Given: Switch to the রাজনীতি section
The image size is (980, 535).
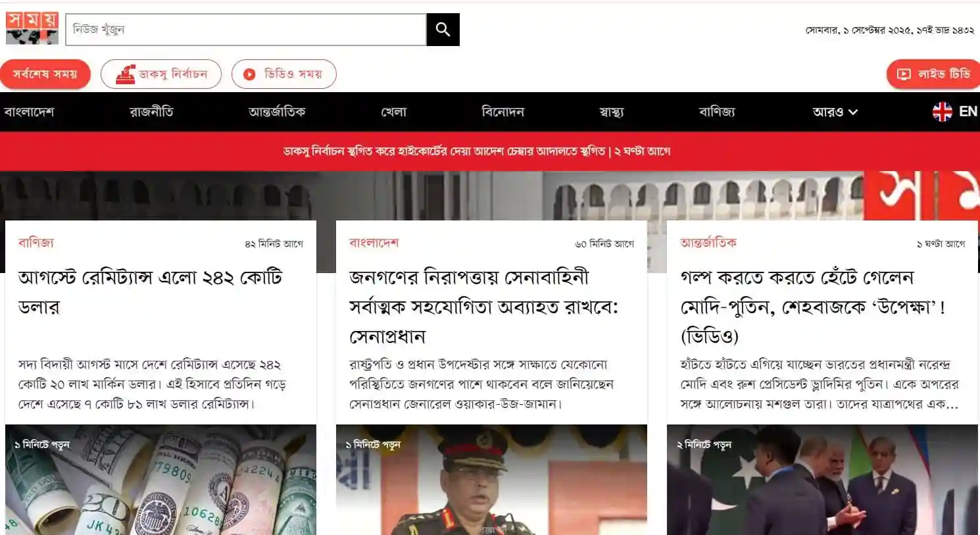Looking at the screenshot, I should pos(153,111).
